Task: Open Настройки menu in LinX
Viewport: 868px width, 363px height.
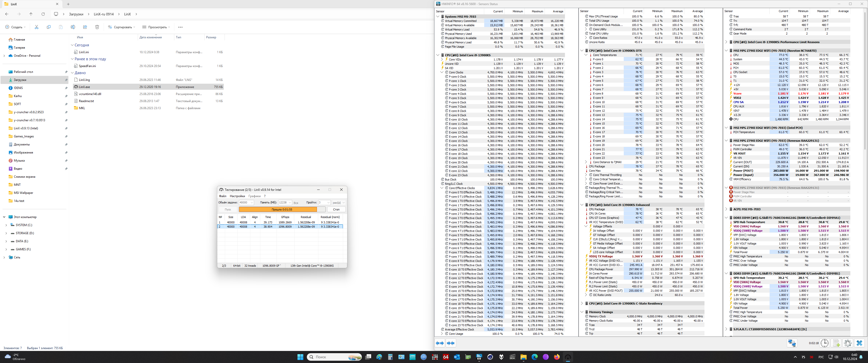Action: (x=237, y=196)
